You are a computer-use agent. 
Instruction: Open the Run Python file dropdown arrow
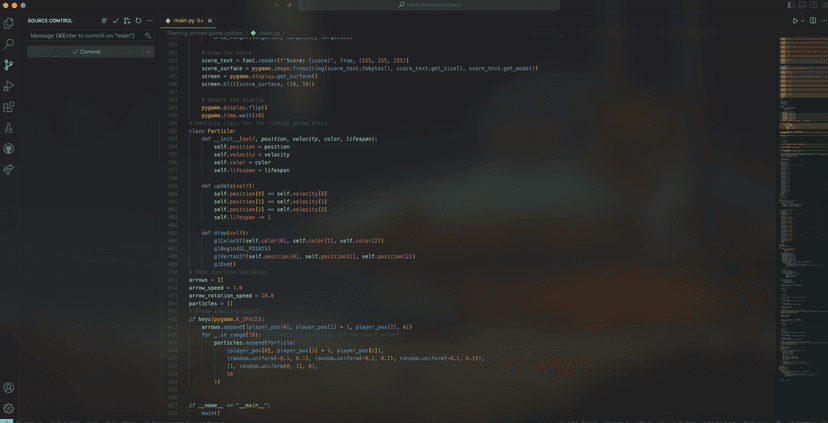tap(802, 21)
